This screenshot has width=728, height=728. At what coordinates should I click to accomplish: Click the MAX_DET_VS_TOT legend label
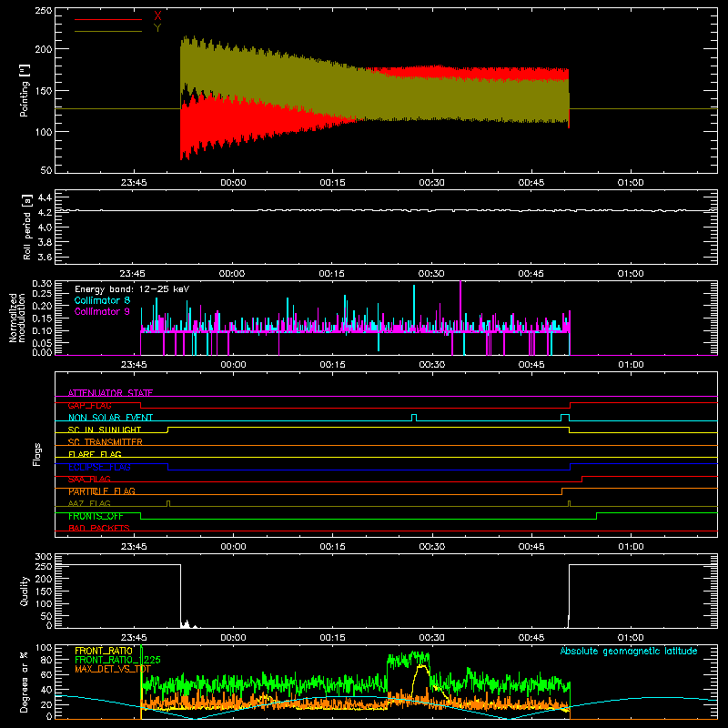tap(113, 669)
